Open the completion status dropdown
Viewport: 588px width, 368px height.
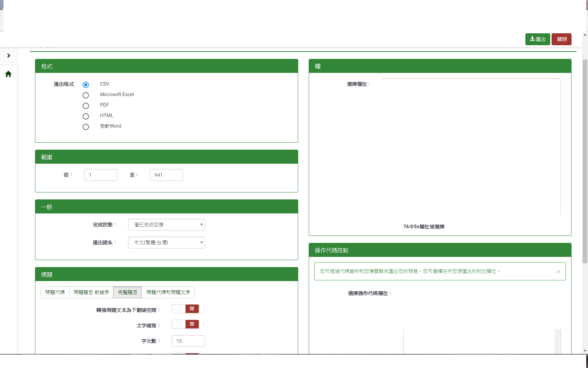[166, 225]
